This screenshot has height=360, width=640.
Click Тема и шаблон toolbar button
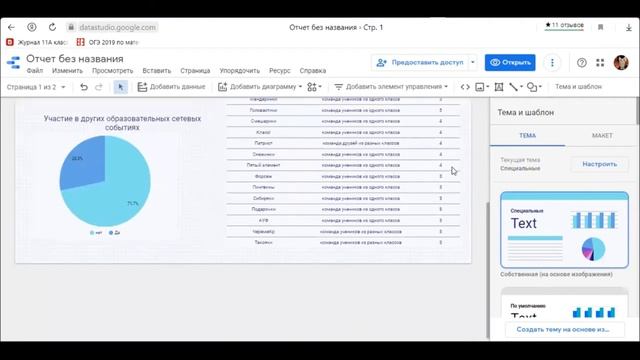click(x=578, y=87)
